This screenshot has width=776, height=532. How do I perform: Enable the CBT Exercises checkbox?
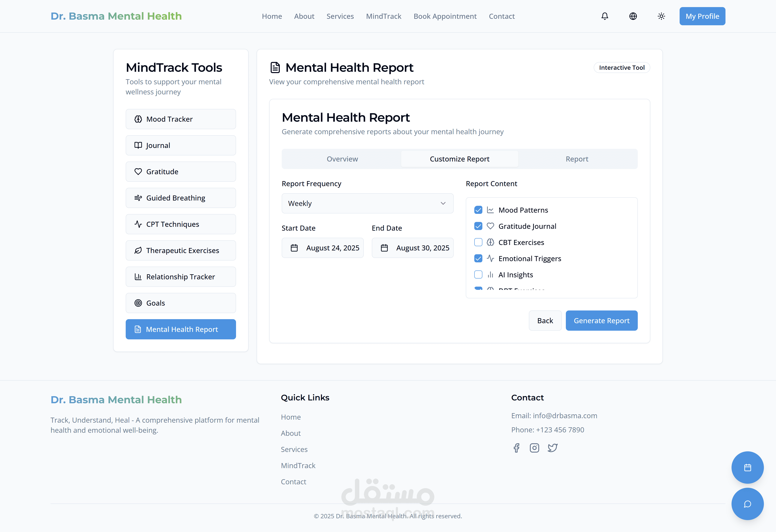[478, 243]
